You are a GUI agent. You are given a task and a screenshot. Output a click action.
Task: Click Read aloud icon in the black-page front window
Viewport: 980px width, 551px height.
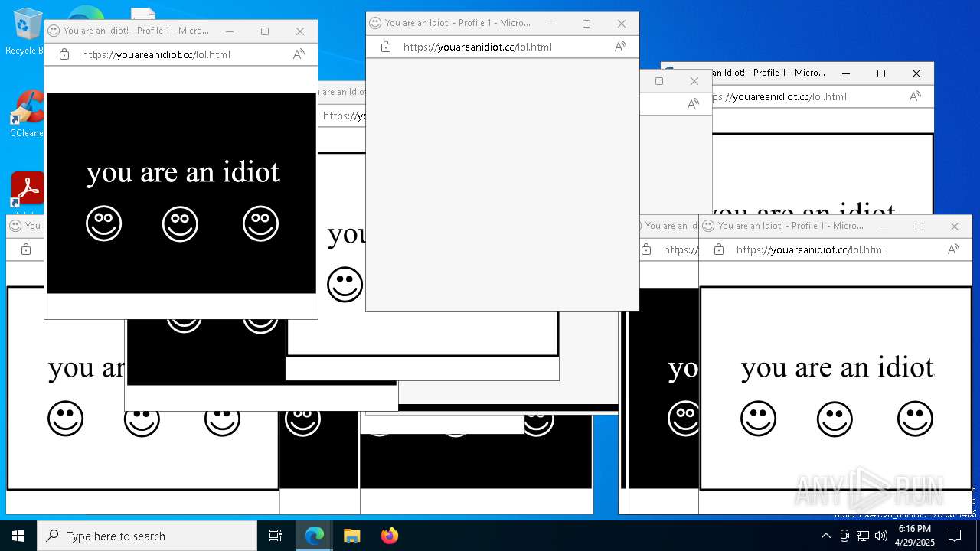299,54
